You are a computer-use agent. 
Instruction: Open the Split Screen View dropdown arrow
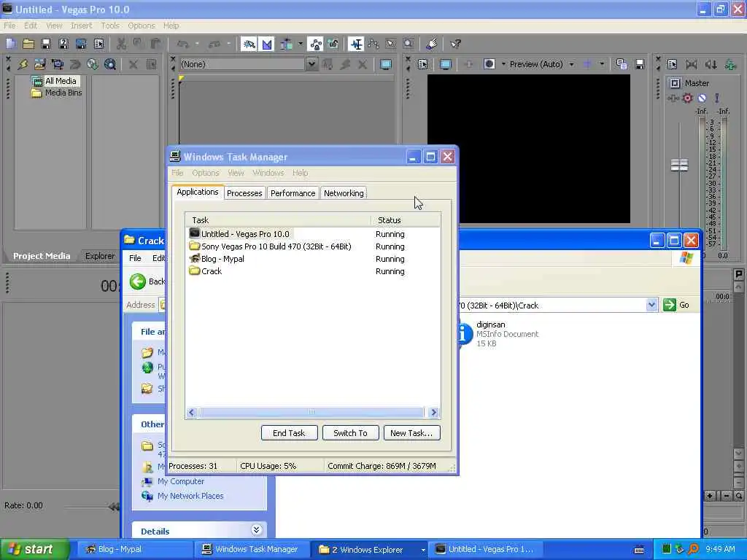click(503, 64)
